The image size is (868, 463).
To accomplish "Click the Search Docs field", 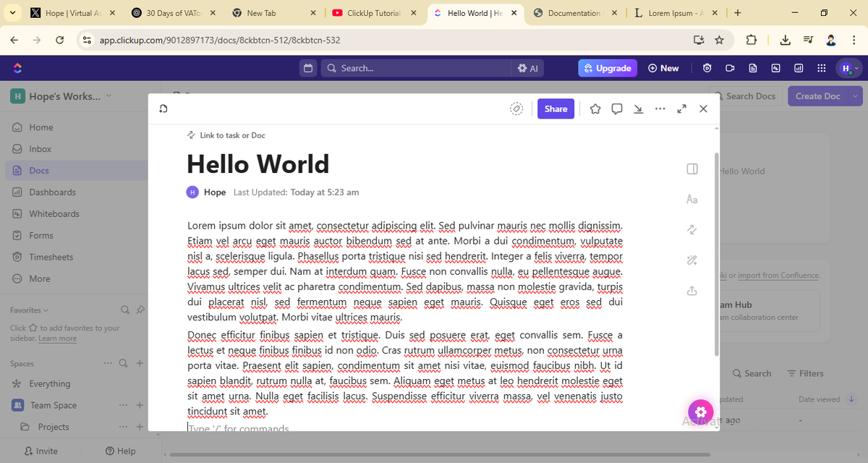I will pyautogui.click(x=744, y=96).
